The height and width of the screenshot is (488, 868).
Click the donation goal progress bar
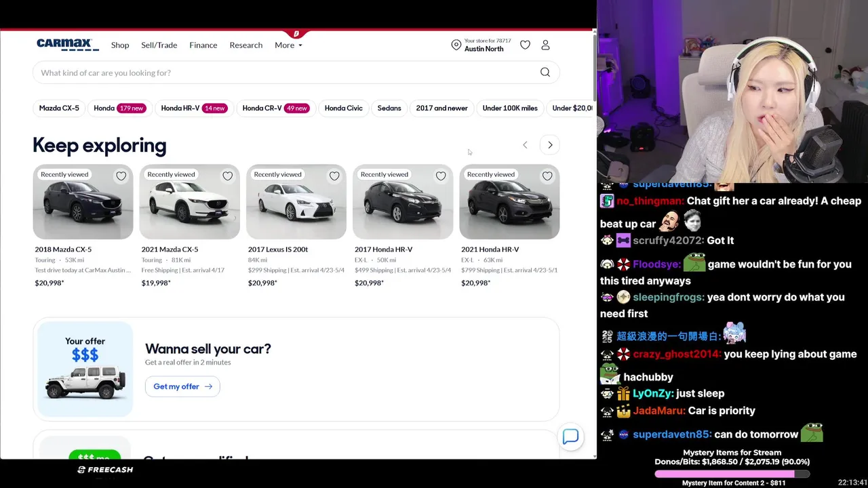pos(732,474)
